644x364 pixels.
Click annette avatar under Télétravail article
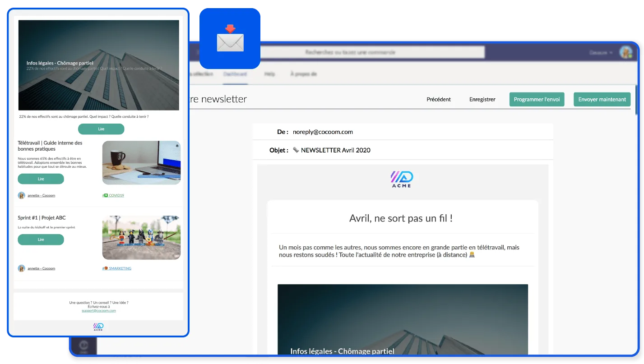pyautogui.click(x=21, y=195)
